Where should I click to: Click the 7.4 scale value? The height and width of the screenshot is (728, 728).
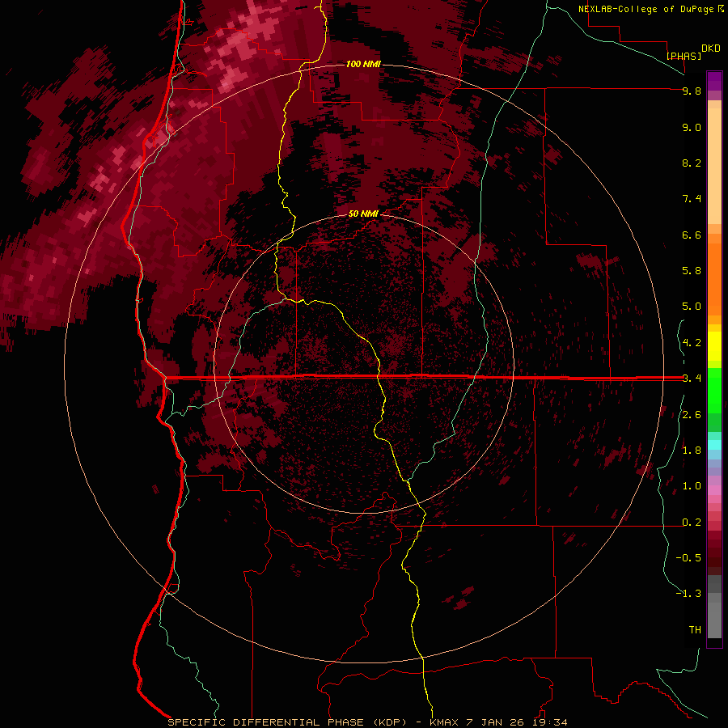pyautogui.click(x=692, y=199)
